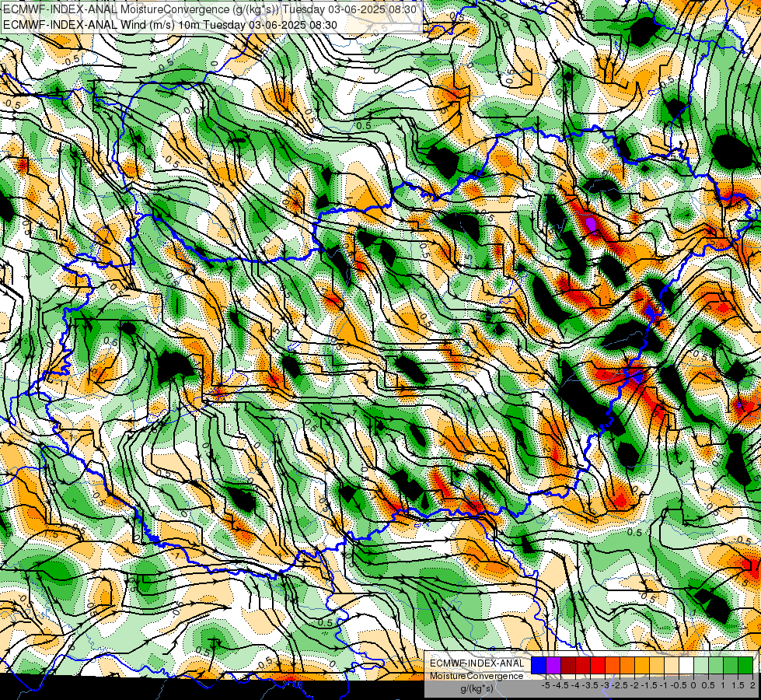
Task: Select the pale peach swatch between -1 and -0.5
Action: (x=672, y=666)
